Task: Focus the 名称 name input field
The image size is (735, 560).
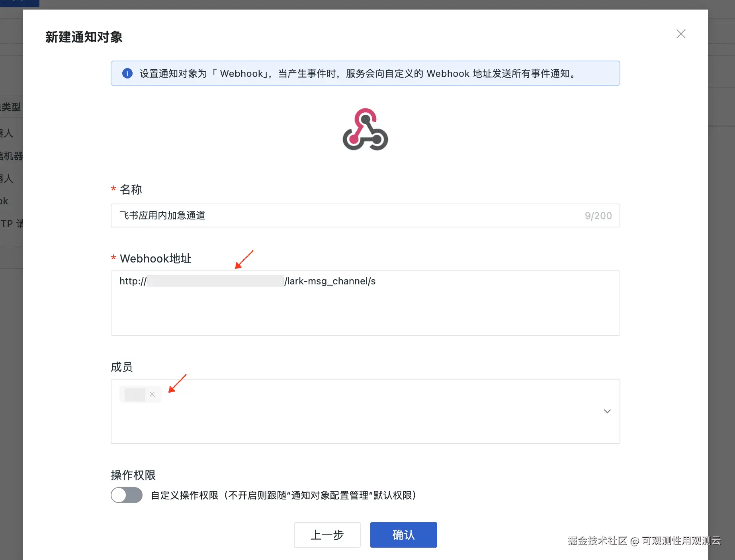Action: pyautogui.click(x=365, y=215)
